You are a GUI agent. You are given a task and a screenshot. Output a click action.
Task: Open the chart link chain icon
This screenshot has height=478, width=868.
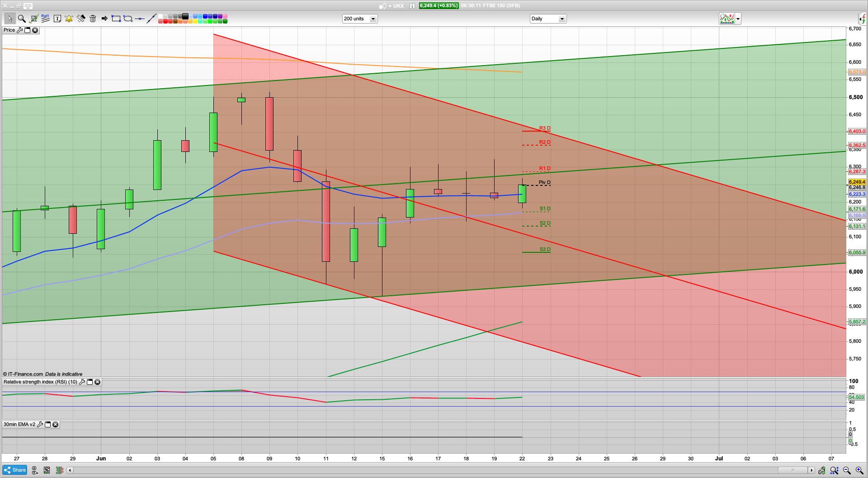pyautogui.click(x=35, y=470)
